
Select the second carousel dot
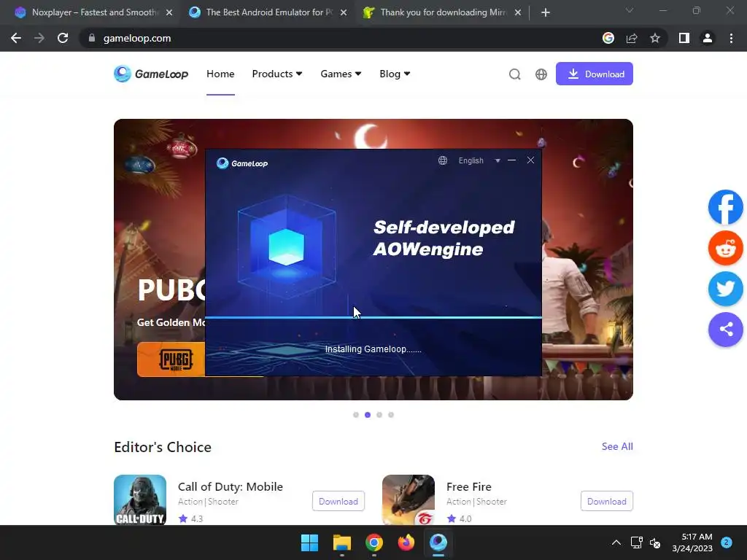coord(368,415)
